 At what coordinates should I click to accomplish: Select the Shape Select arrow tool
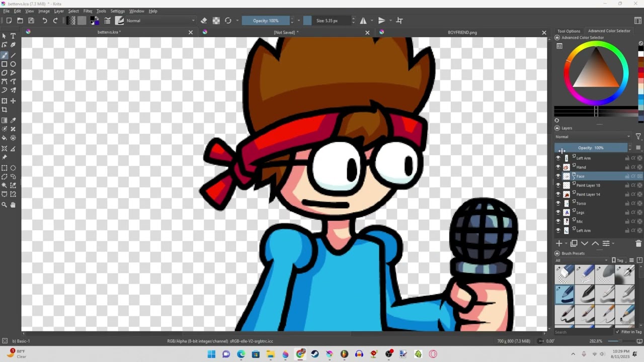tap(5, 36)
